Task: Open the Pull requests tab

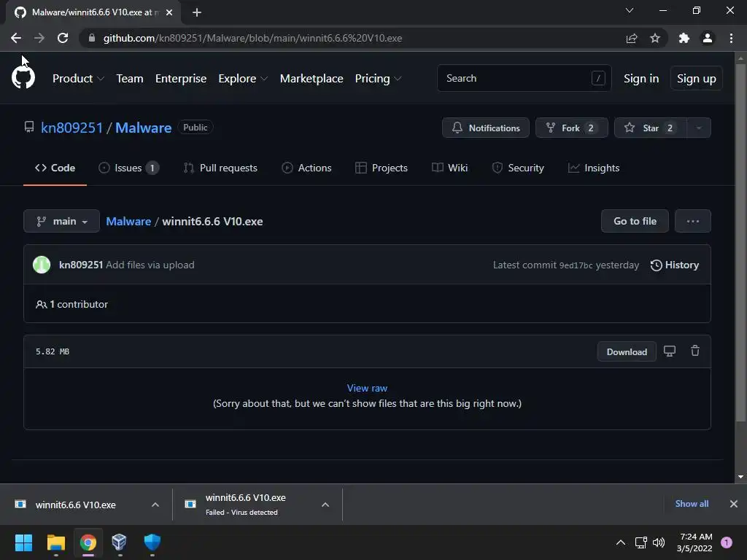Action: (x=220, y=168)
